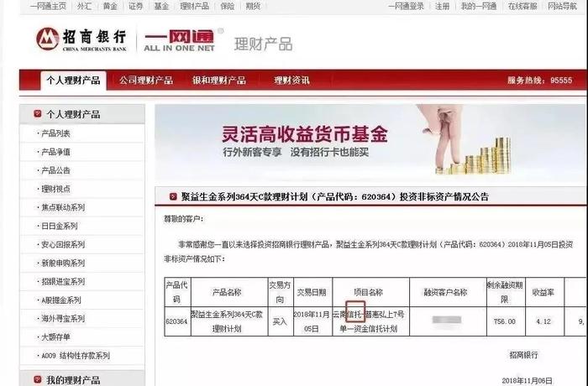Open the 理财资讯 tab
The image size is (588, 386).
click(x=291, y=81)
